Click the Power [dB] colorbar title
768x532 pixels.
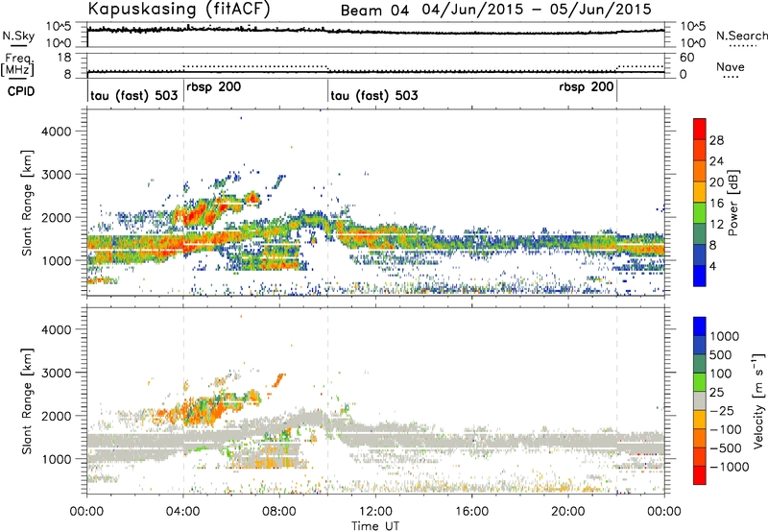coord(733,203)
